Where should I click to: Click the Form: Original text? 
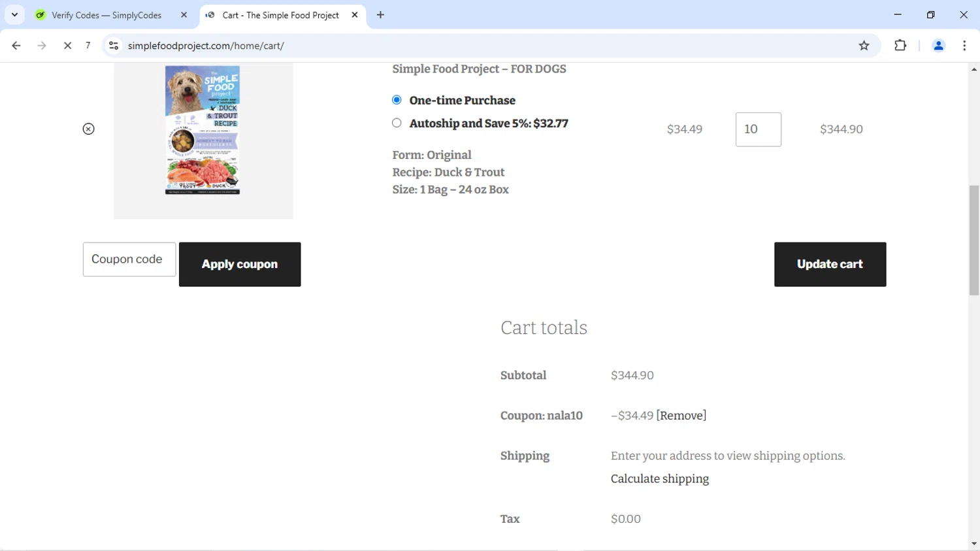[x=432, y=156]
